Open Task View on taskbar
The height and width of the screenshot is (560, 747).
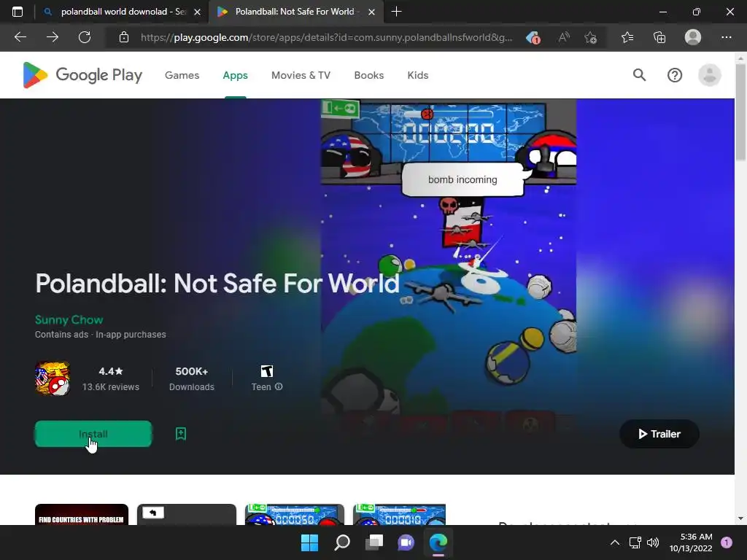(374, 542)
